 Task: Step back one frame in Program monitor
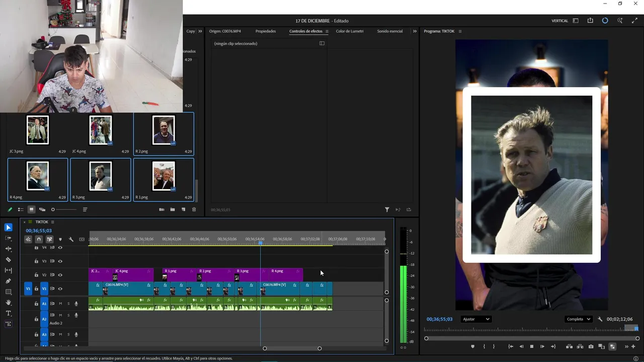(521, 346)
